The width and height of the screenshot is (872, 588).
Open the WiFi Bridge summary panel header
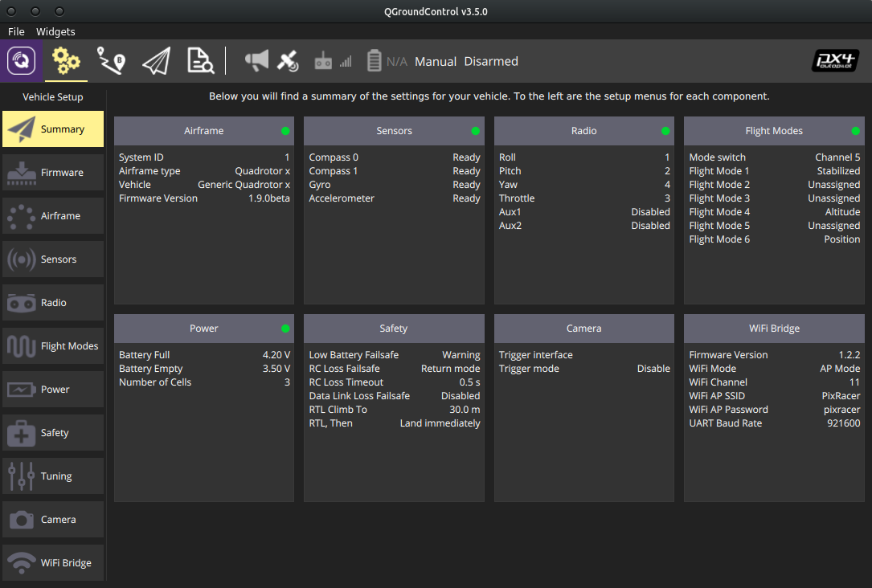coord(774,329)
